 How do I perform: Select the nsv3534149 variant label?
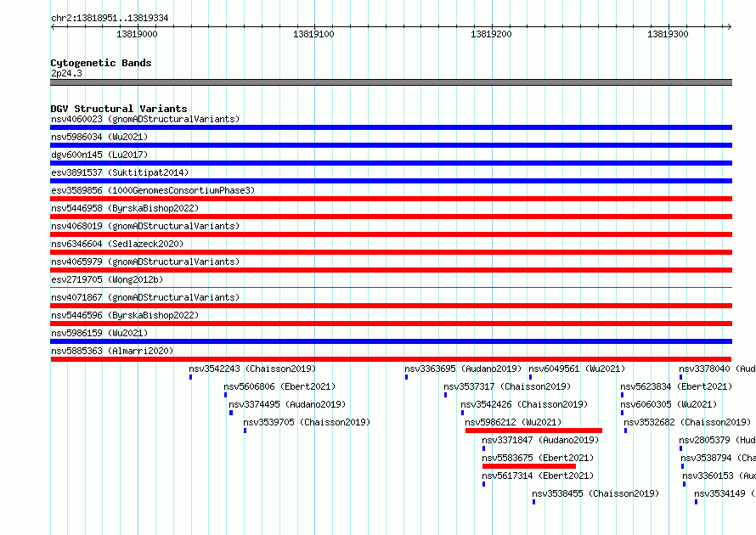click(725, 493)
